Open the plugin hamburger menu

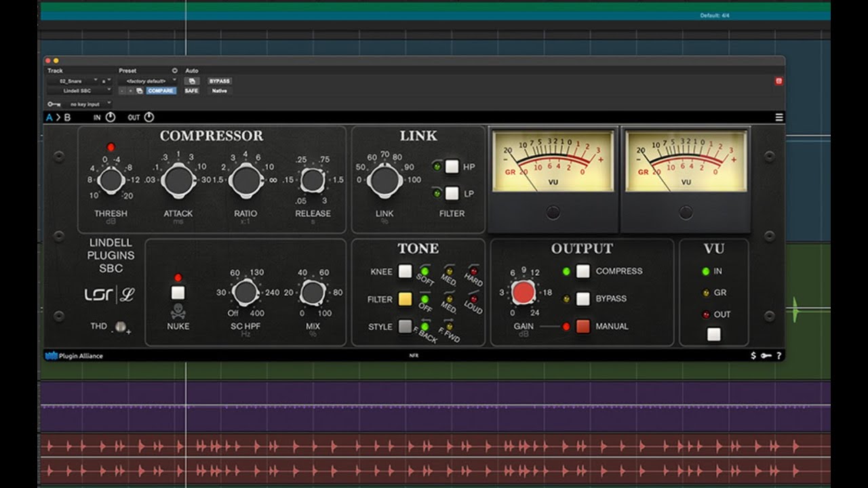(x=779, y=117)
